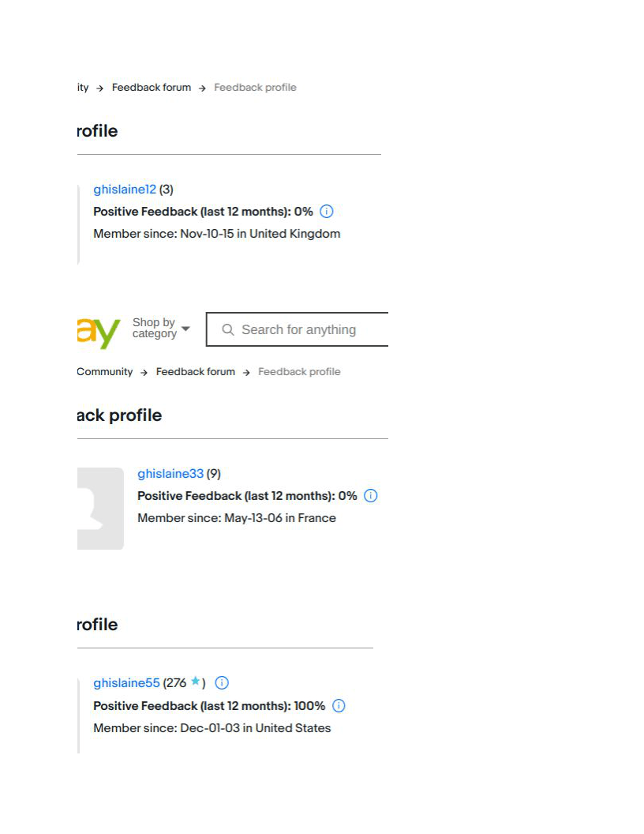The width and height of the screenshot is (644, 834).
Task: Click the grey avatar placeholder for ghislaine33
Action: [x=100, y=509]
